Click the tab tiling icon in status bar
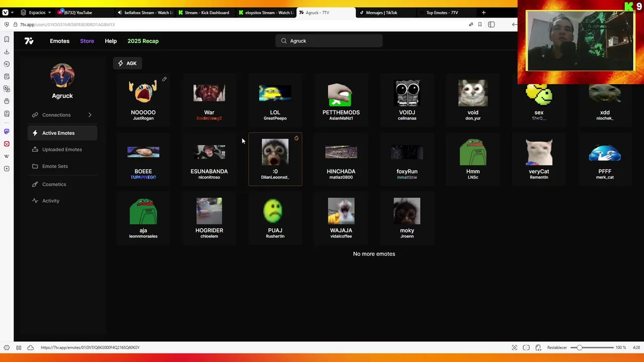This screenshot has height=362, width=644. click(x=526, y=347)
